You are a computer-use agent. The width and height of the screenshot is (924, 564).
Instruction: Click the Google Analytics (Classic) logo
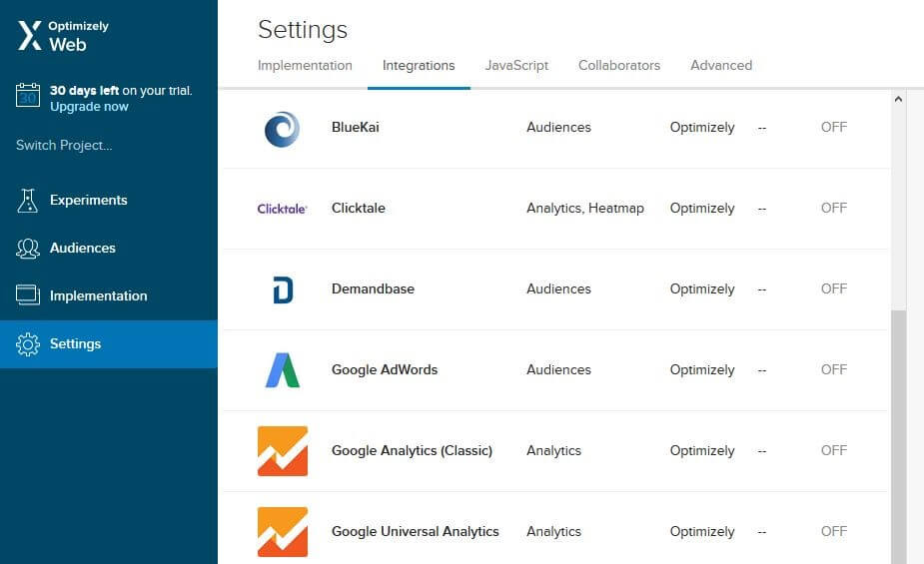click(283, 451)
